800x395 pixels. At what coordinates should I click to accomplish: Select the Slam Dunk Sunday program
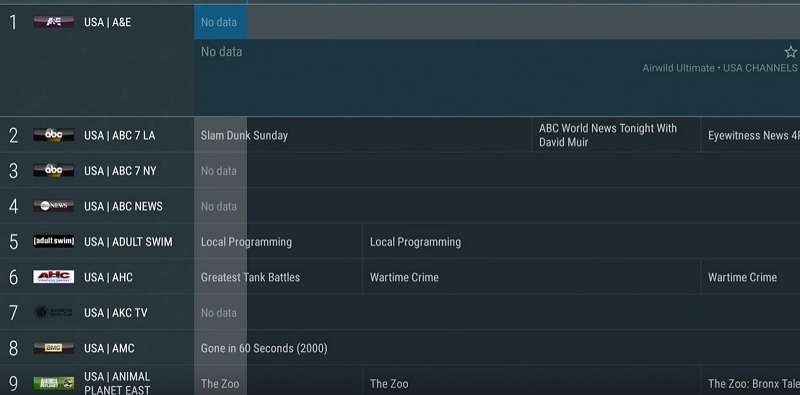pyautogui.click(x=363, y=135)
